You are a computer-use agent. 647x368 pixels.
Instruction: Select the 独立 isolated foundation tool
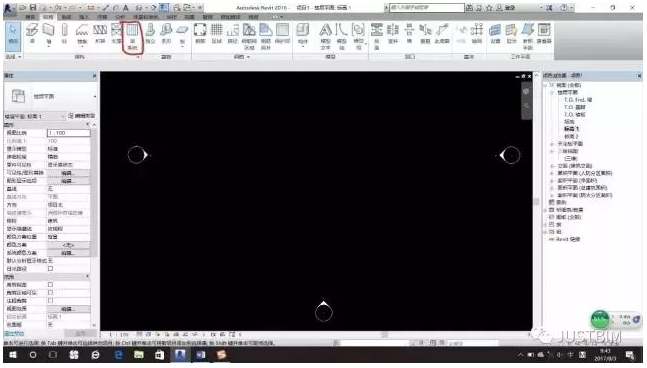(x=150, y=33)
